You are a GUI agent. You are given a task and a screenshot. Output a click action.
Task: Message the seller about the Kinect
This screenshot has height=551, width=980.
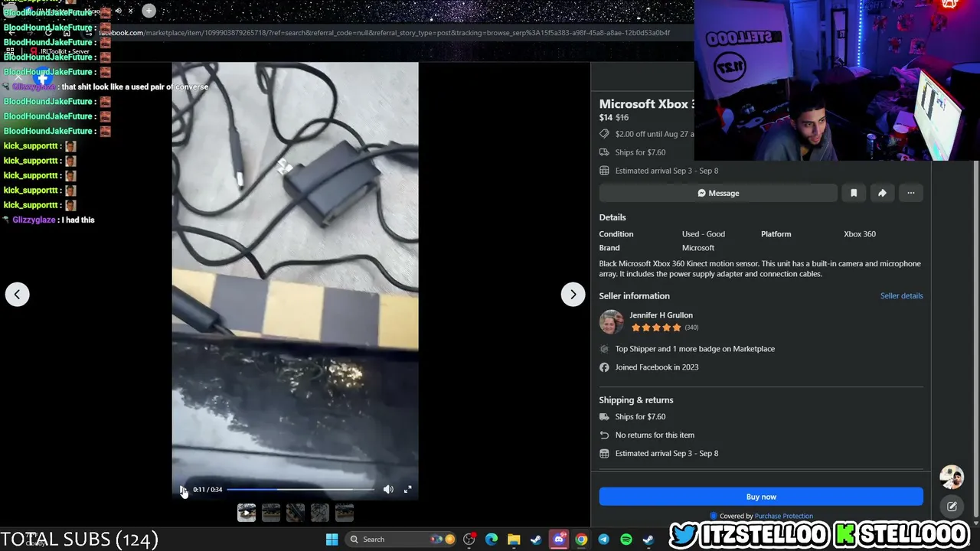click(x=718, y=193)
